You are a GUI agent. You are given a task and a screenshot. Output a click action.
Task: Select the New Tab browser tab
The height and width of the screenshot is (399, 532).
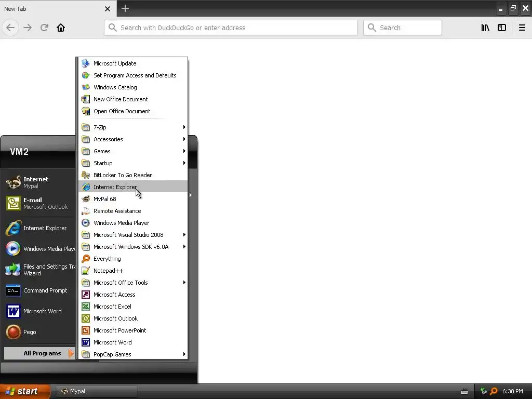(58, 8)
